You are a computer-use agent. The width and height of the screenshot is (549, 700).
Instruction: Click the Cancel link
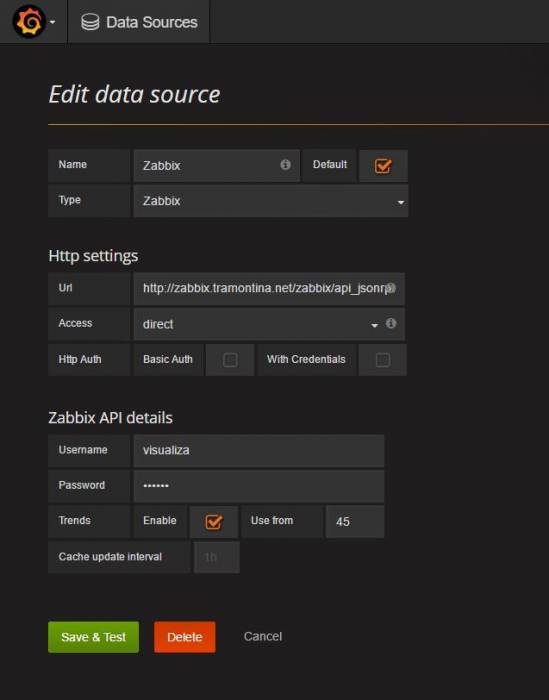263,636
